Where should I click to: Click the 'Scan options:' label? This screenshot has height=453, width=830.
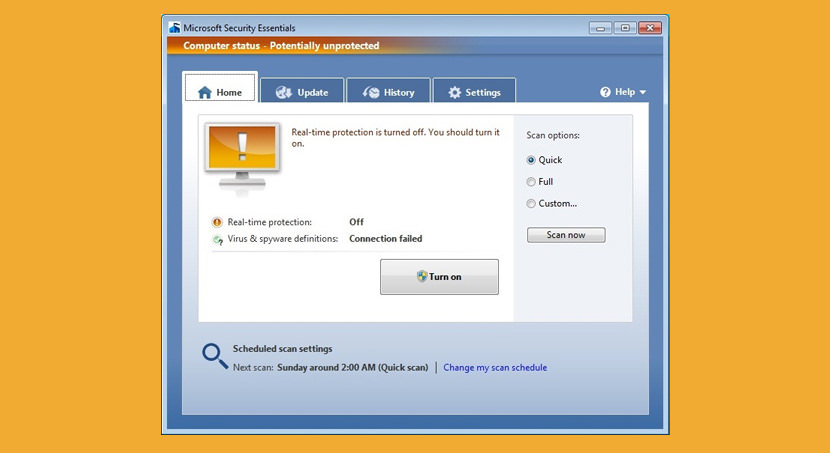coord(553,135)
